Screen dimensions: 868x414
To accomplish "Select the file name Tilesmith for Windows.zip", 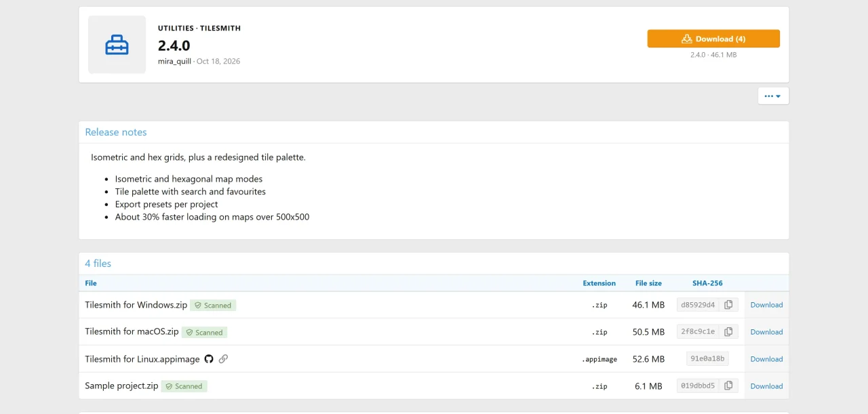I will coord(136,305).
